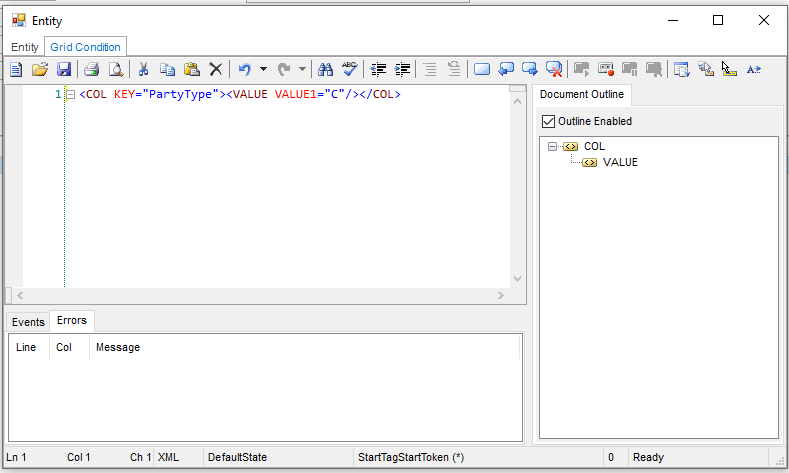Click the parameter info pointer icon

(x=706, y=69)
